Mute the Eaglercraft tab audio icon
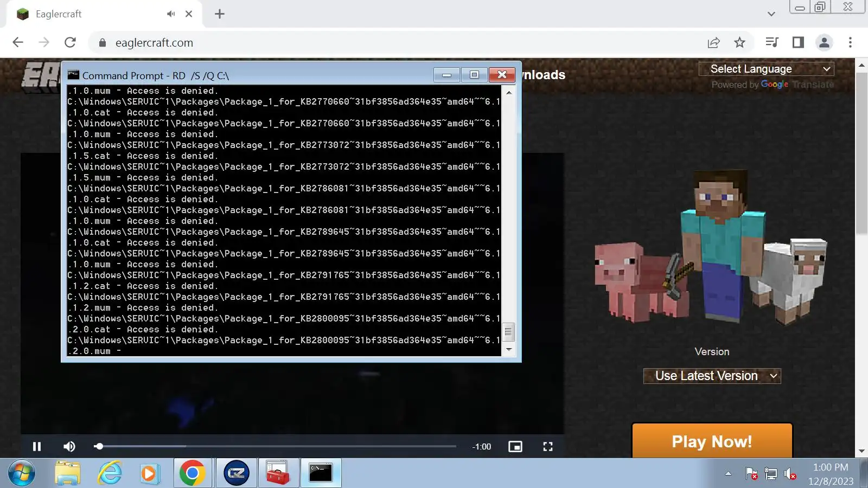The height and width of the screenshot is (488, 868). click(171, 14)
